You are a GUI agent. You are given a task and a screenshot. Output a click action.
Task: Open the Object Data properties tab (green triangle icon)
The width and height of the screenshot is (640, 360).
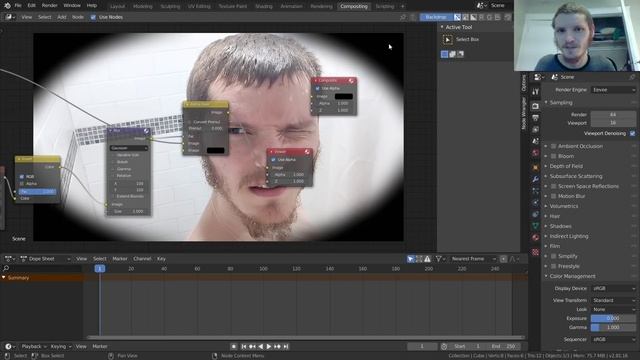(536, 226)
